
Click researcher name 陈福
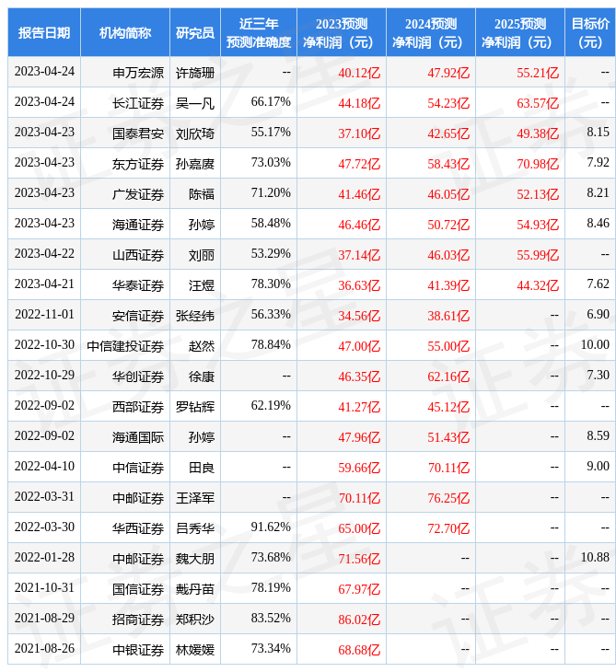202,194
